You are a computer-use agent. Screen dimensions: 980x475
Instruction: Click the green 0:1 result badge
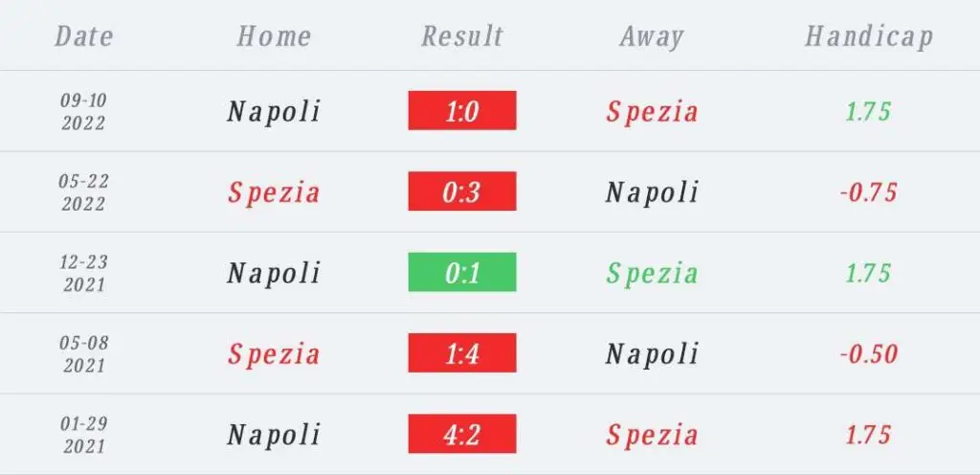(462, 272)
